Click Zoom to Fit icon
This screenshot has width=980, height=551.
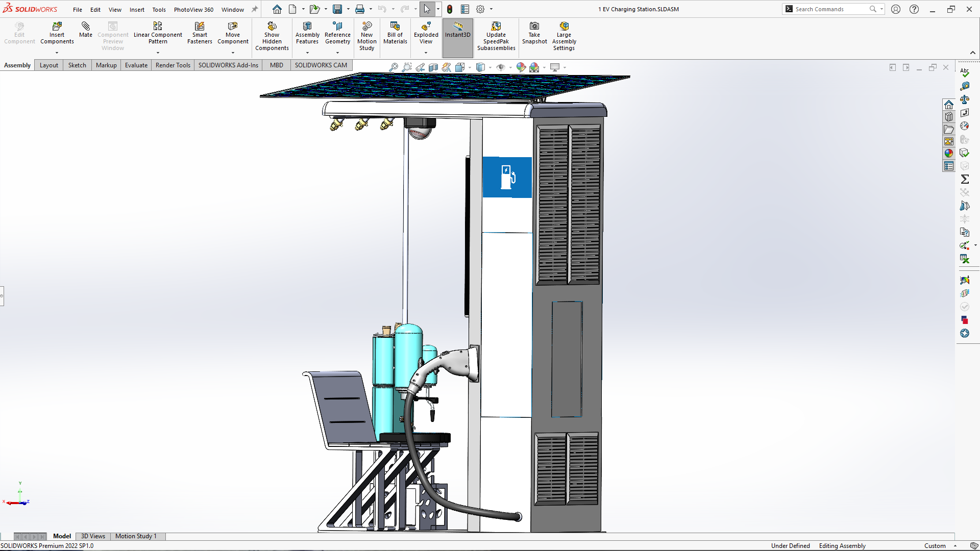click(393, 67)
